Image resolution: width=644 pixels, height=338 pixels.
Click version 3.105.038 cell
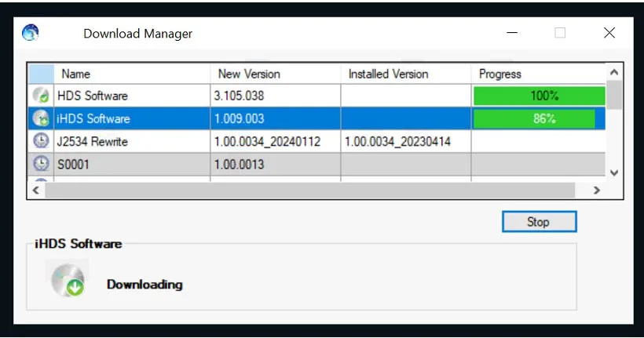[x=275, y=96]
